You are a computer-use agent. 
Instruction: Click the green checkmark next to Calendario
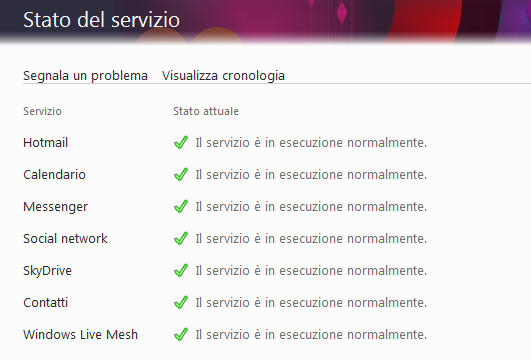click(x=181, y=174)
